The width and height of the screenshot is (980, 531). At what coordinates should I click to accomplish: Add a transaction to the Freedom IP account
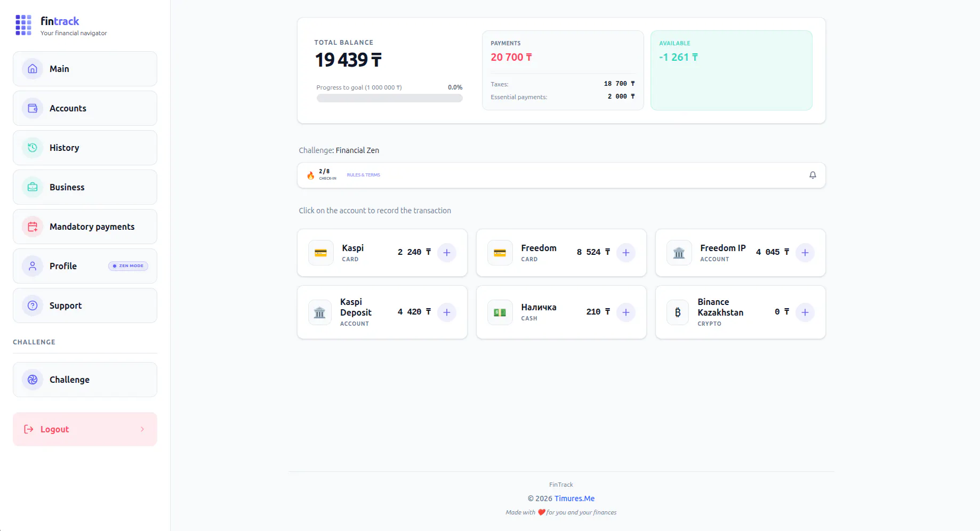[805, 253]
